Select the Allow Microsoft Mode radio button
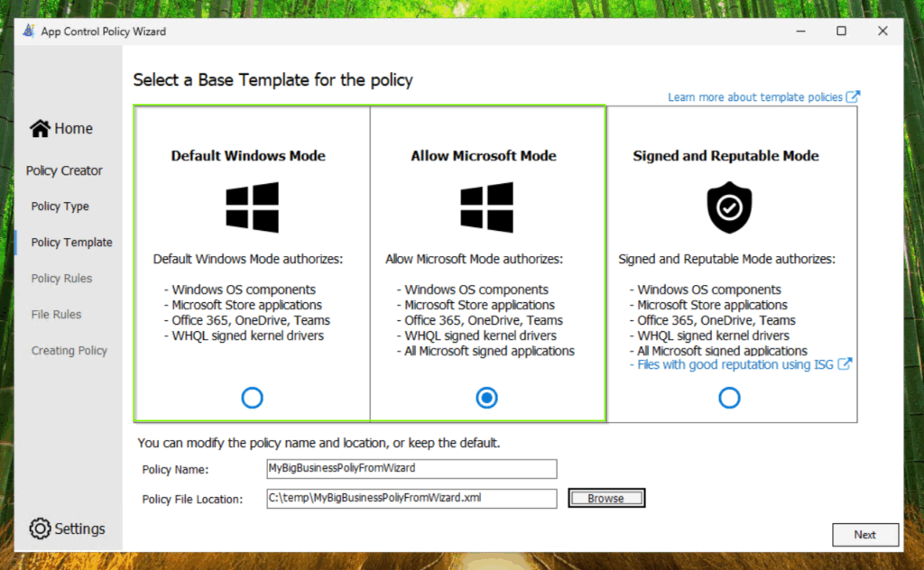Image resolution: width=924 pixels, height=570 pixels. coord(487,398)
